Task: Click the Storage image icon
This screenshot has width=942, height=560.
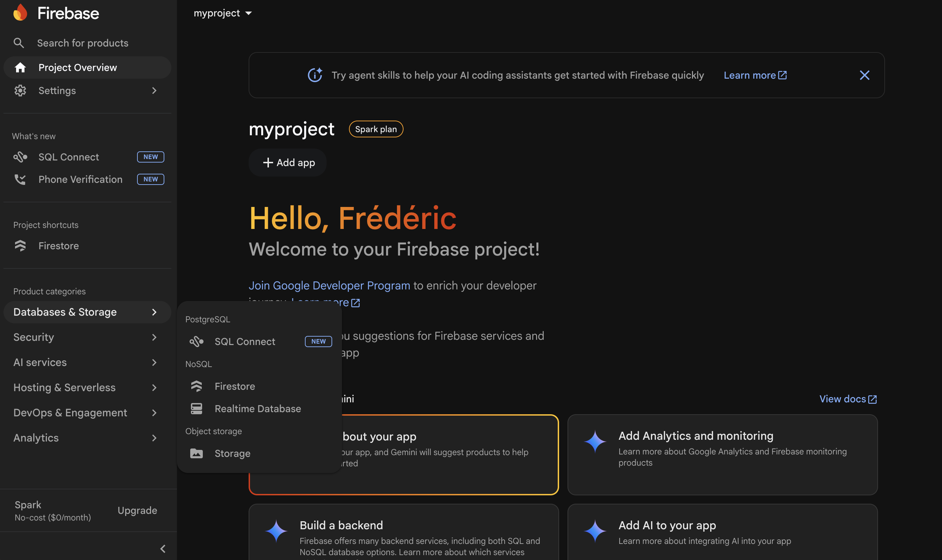Action: (x=196, y=453)
